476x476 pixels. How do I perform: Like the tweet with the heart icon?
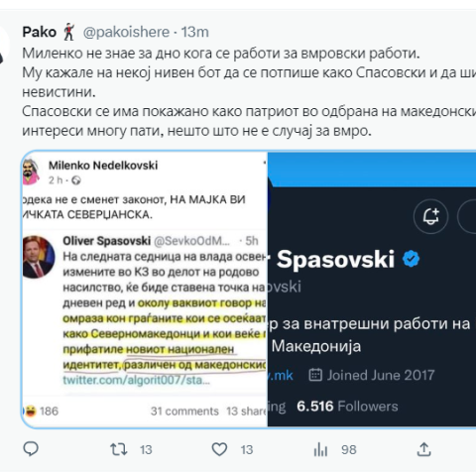219,449
